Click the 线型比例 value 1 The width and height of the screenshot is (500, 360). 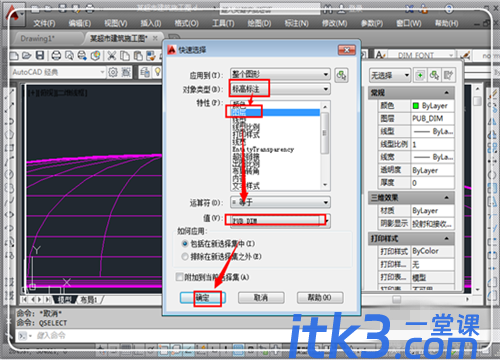[x=432, y=144]
